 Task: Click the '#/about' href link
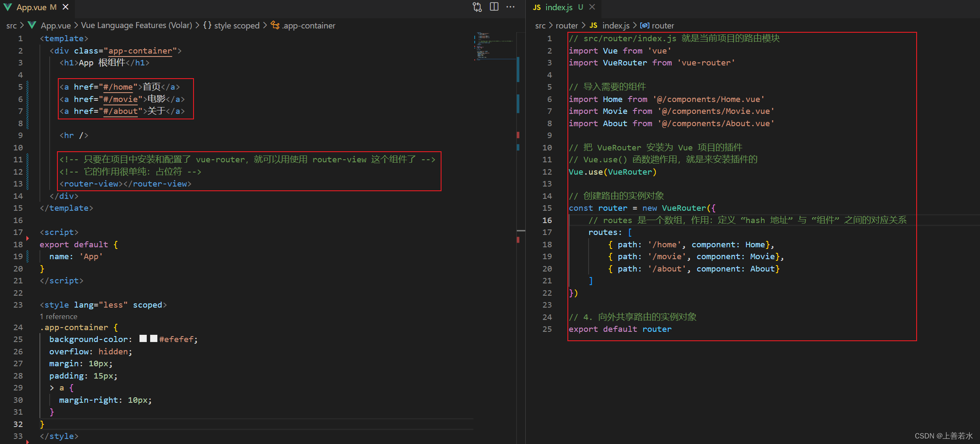120,111
